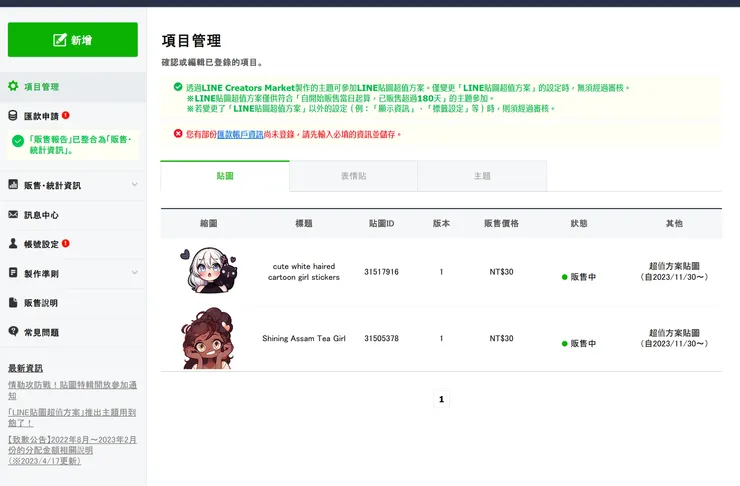The width and height of the screenshot is (740, 486).
Task: Click green checkmark in 販售報告 notice
Action: (18, 141)
